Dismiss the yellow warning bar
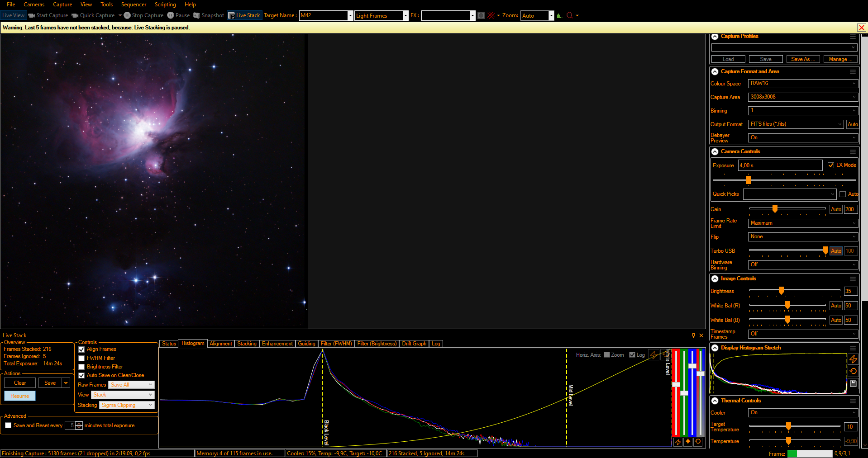 (862, 28)
